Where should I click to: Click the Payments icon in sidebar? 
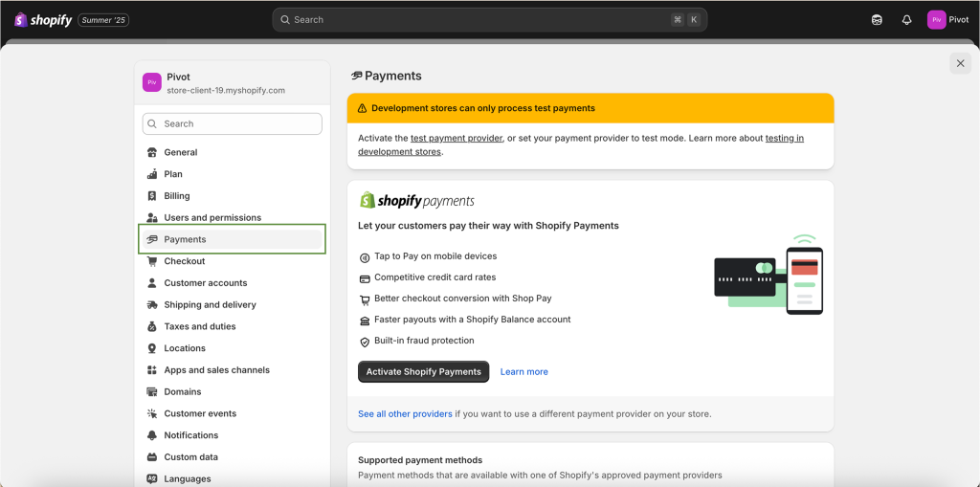(x=152, y=239)
